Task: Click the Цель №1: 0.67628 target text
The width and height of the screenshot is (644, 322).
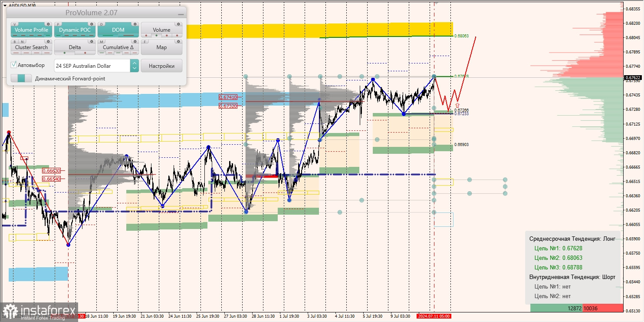Action: point(559,249)
